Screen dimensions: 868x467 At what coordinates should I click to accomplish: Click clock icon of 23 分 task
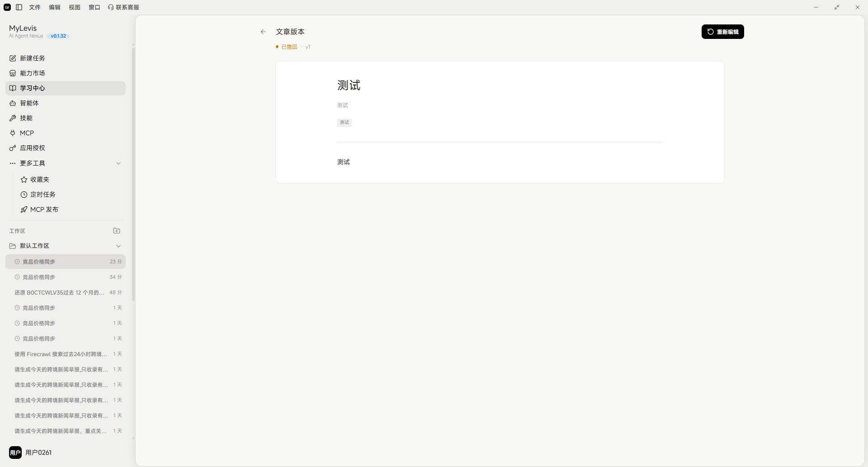(x=17, y=262)
